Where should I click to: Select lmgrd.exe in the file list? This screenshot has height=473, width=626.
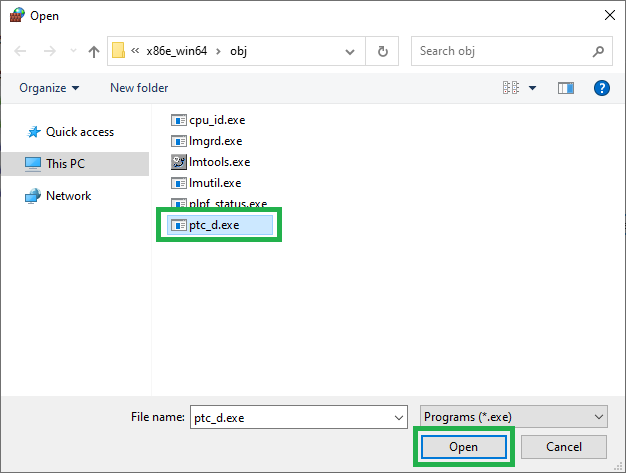[x=216, y=140]
